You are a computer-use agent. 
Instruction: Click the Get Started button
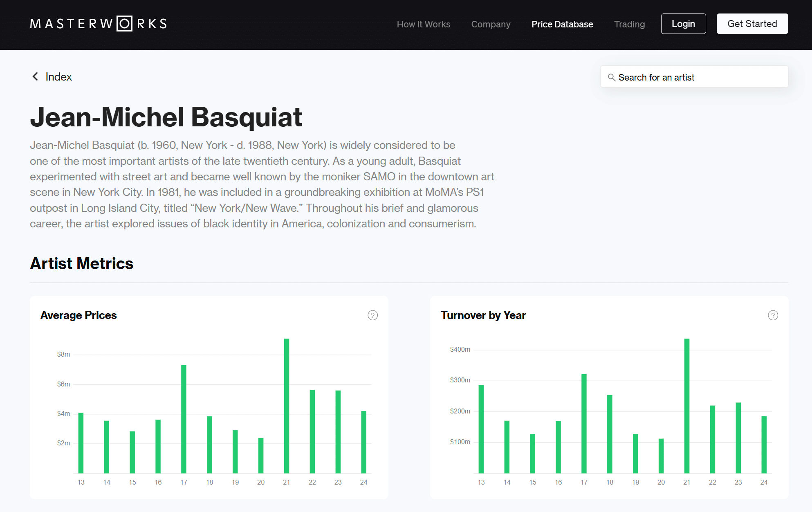752,24
